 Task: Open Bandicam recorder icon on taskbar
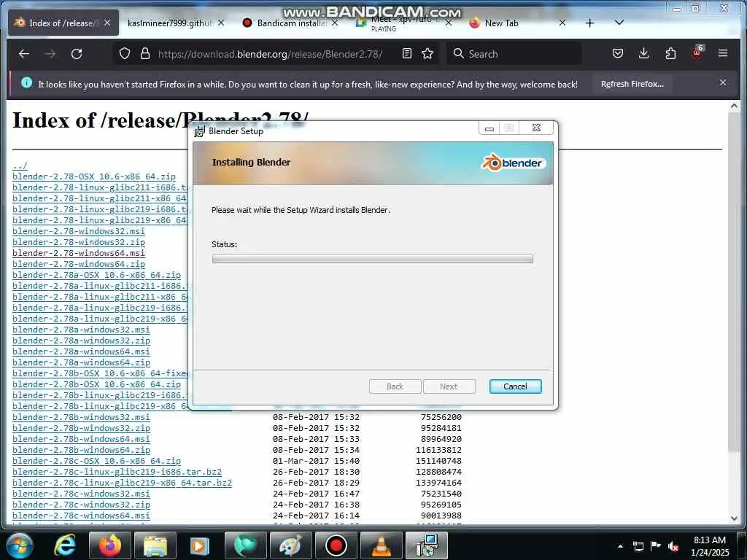[x=336, y=545]
